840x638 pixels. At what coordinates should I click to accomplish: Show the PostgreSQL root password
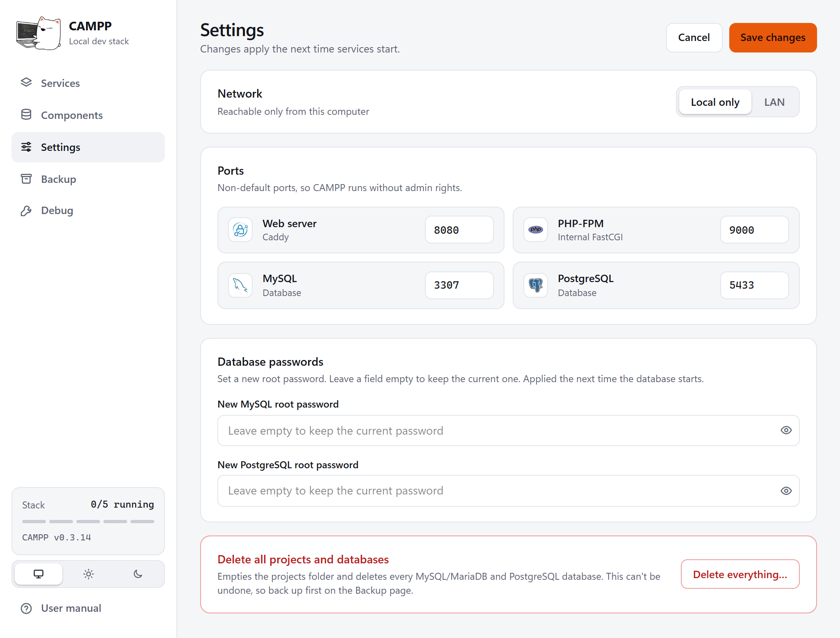tap(786, 491)
